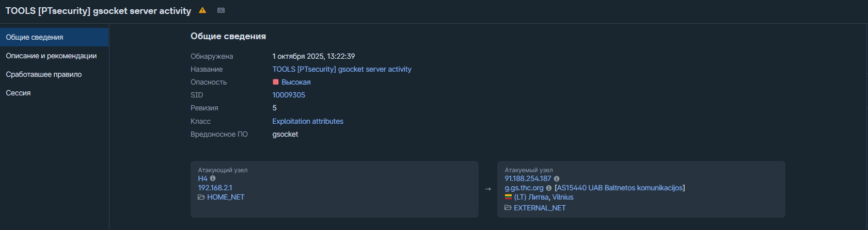The height and width of the screenshot is (230, 868).
Task: Click the arrow between attacker and target
Action: pyautogui.click(x=488, y=189)
